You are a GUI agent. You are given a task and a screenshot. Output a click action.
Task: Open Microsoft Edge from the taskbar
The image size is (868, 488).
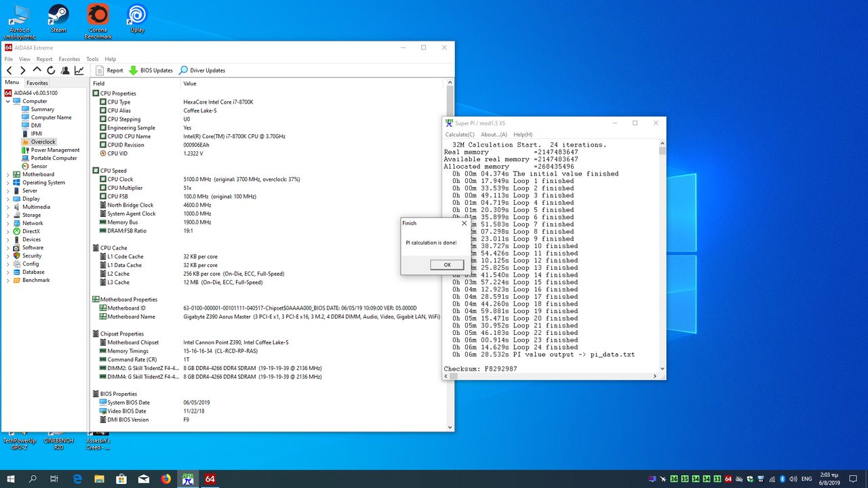[x=77, y=479]
